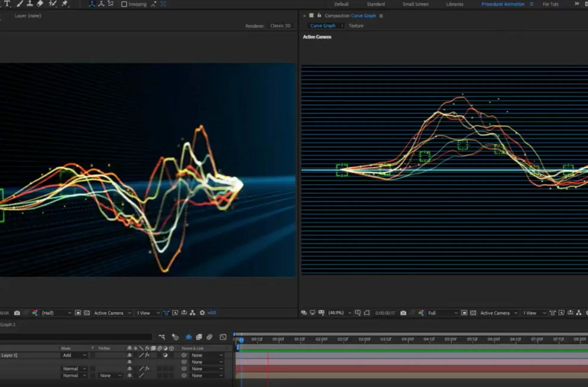Enable the Snapping checkbox
This screenshot has height=387, width=588.
click(x=124, y=4)
